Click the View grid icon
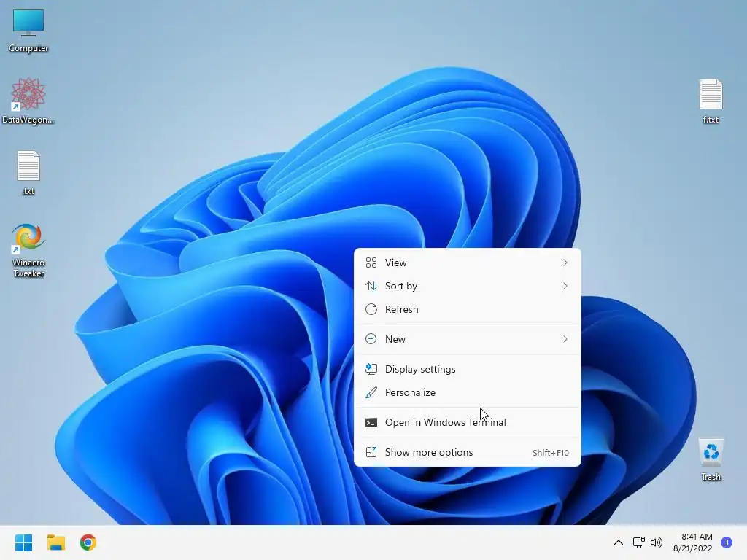 point(371,262)
